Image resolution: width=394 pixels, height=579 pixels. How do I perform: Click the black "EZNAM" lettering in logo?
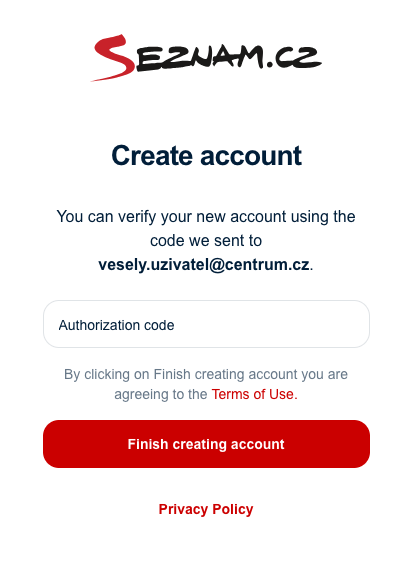pos(199,59)
